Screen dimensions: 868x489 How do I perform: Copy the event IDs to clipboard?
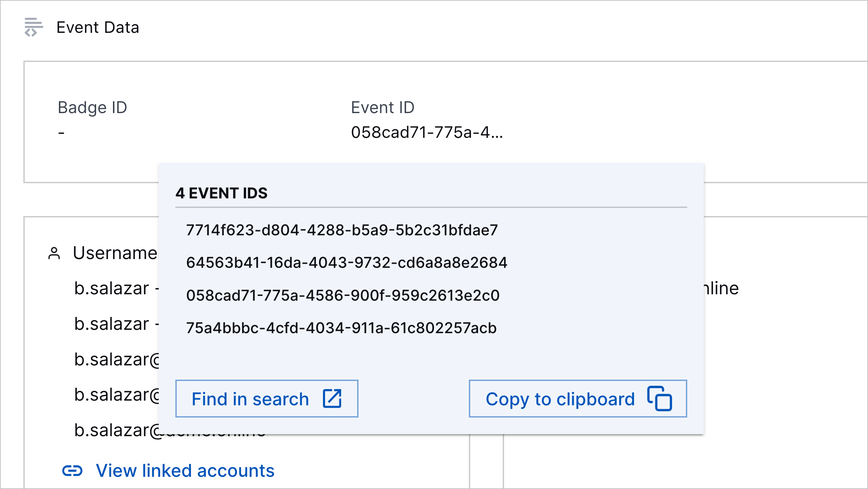click(x=578, y=399)
